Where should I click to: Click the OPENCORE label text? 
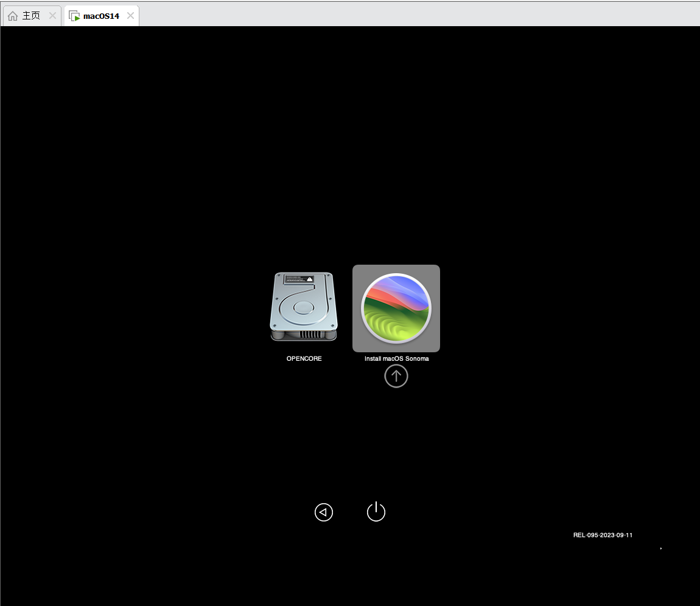[x=304, y=358]
